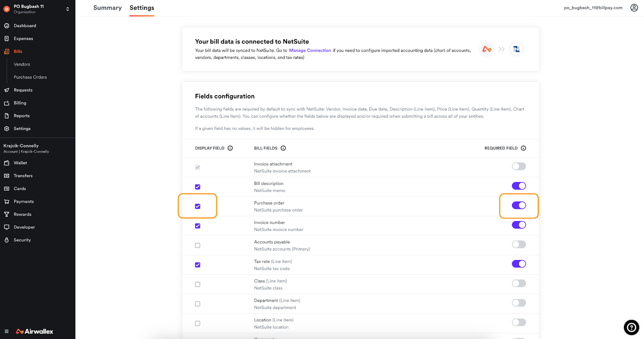Viewport: 644px width, 339px height.
Task: Click the Wallet icon in sidebar
Action: (6, 163)
